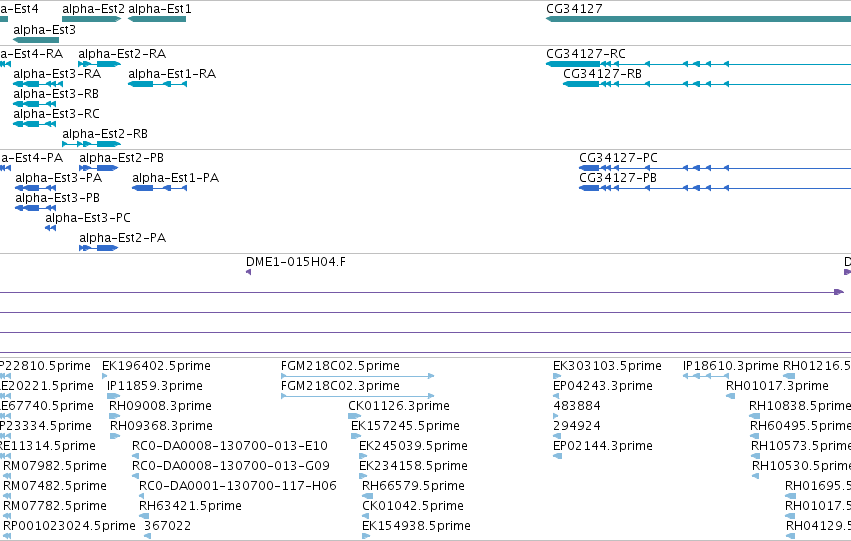This screenshot has width=851, height=541.
Task: Click the alpha-Est3-PB CDS feature
Action: pyautogui.click(x=36, y=208)
